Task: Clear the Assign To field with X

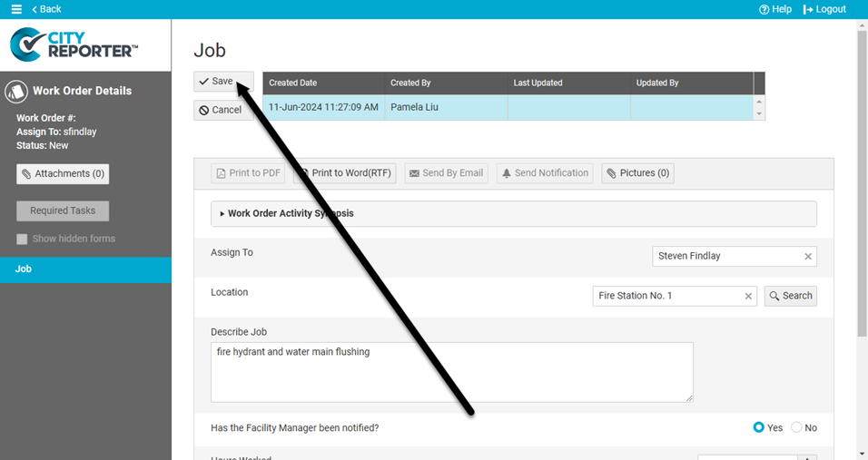Action: click(808, 257)
